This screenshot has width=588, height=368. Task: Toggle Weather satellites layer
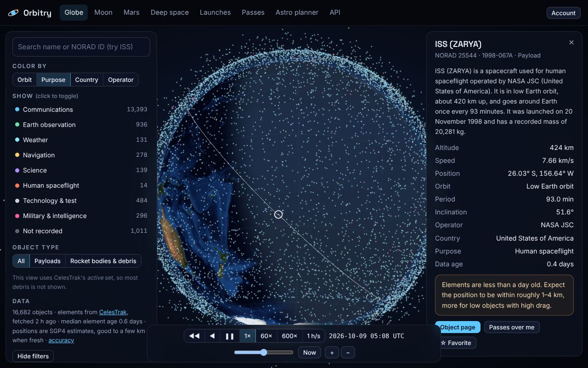pos(81,140)
